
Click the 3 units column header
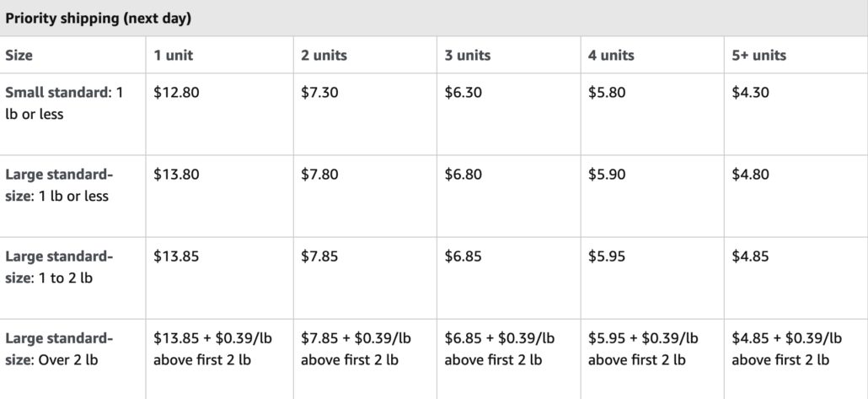tap(467, 56)
